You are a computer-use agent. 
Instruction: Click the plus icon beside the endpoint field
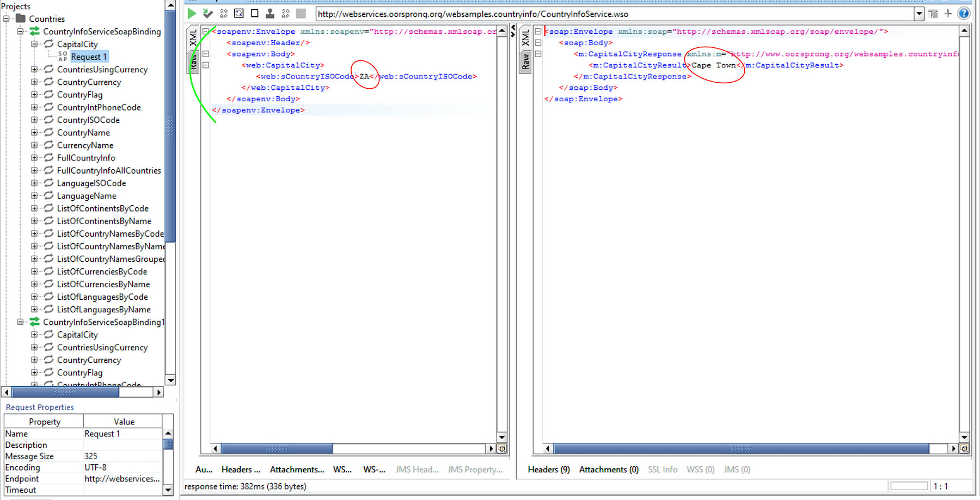pyautogui.click(x=948, y=14)
